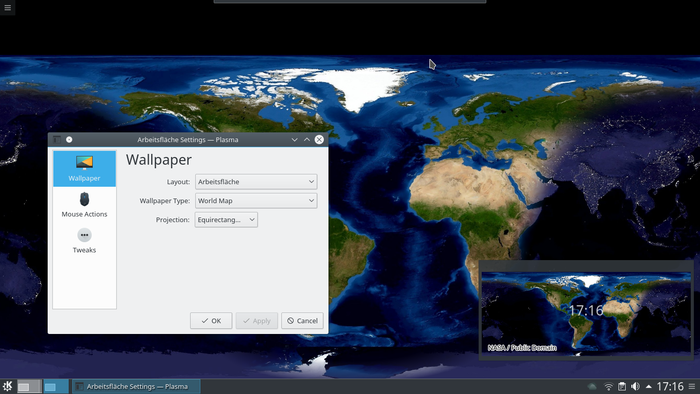Open the panel settings icon at taskbar end
Viewport: 700px width, 394px height.
point(692,386)
